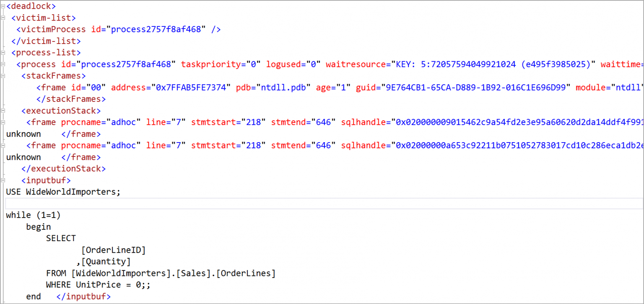This screenshot has width=644, height=304.
Task: Collapse the second frame under executionStack
Action: pos(3,145)
